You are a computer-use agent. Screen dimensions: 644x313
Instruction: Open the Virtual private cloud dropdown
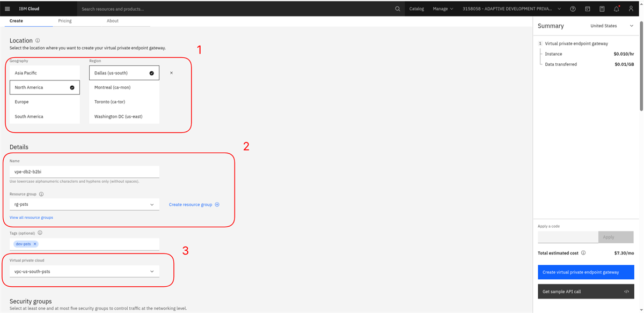point(84,271)
